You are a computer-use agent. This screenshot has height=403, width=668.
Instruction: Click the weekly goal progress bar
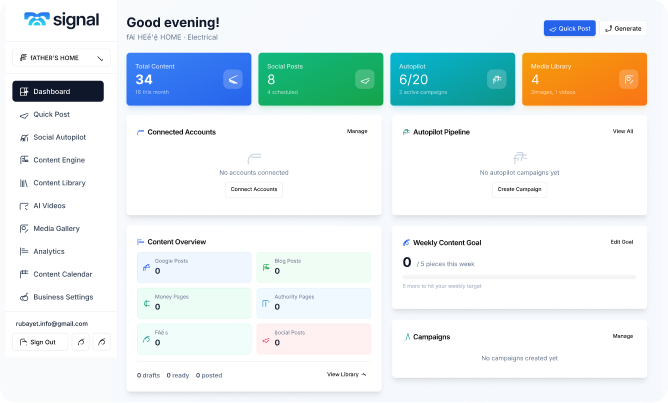(519, 277)
